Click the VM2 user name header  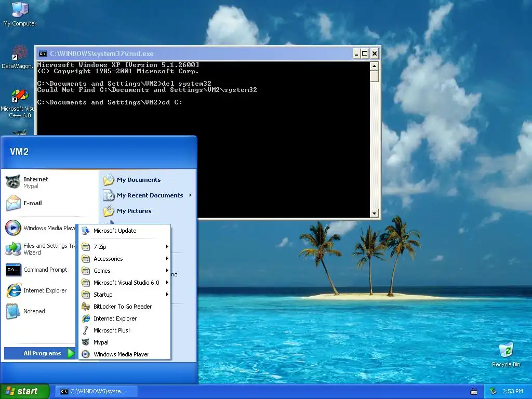(x=19, y=152)
